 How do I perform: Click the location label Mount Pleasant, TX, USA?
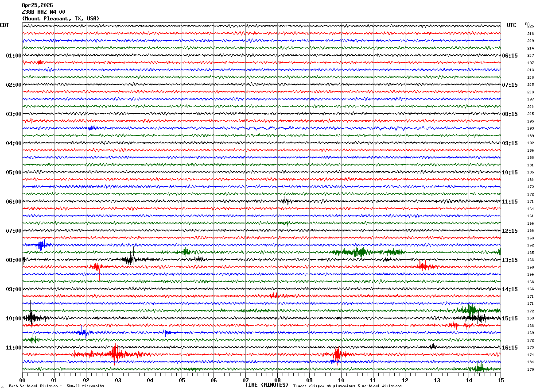[61, 19]
